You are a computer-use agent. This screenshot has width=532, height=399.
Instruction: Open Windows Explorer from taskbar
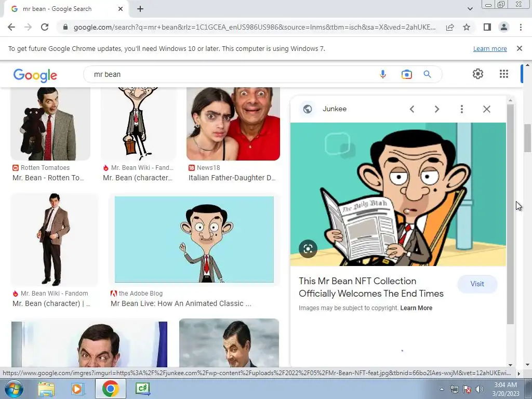46,389
